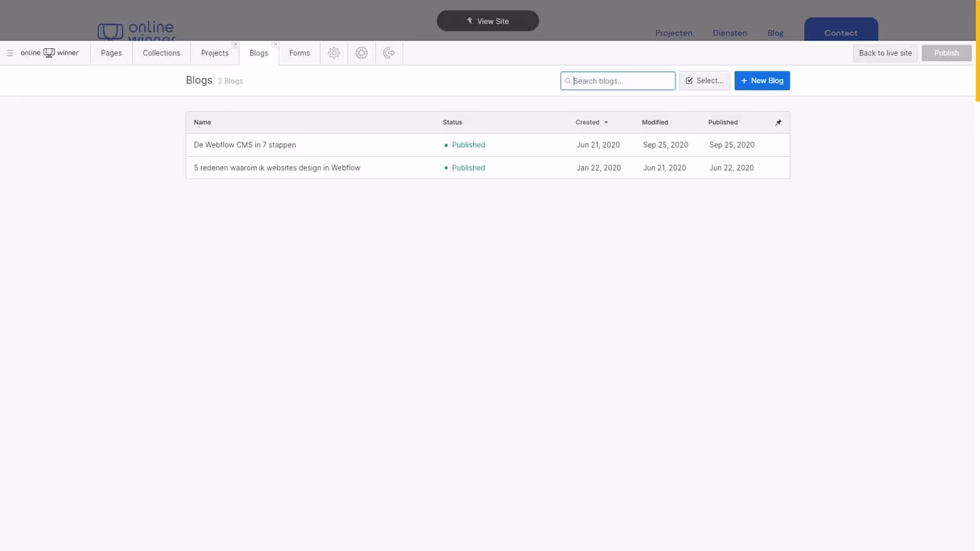
Task: Open the help lifebuoy icon
Action: pyautogui.click(x=361, y=53)
